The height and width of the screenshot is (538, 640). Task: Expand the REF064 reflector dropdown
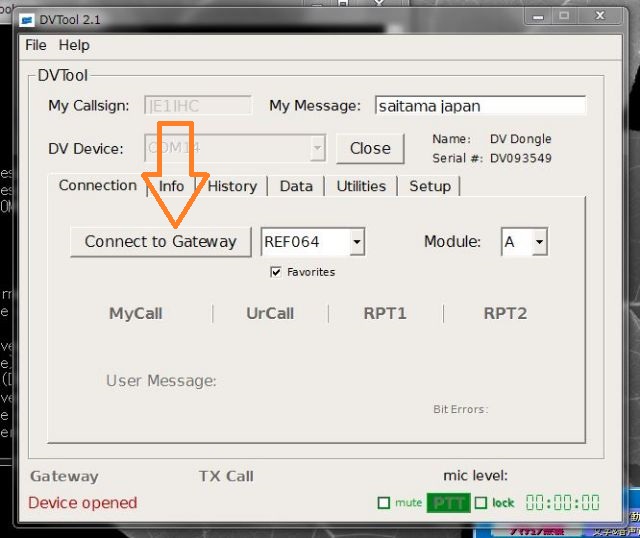coord(357,242)
